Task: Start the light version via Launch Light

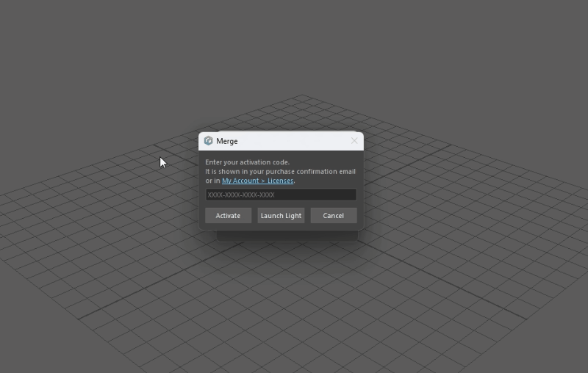Action: [281, 216]
